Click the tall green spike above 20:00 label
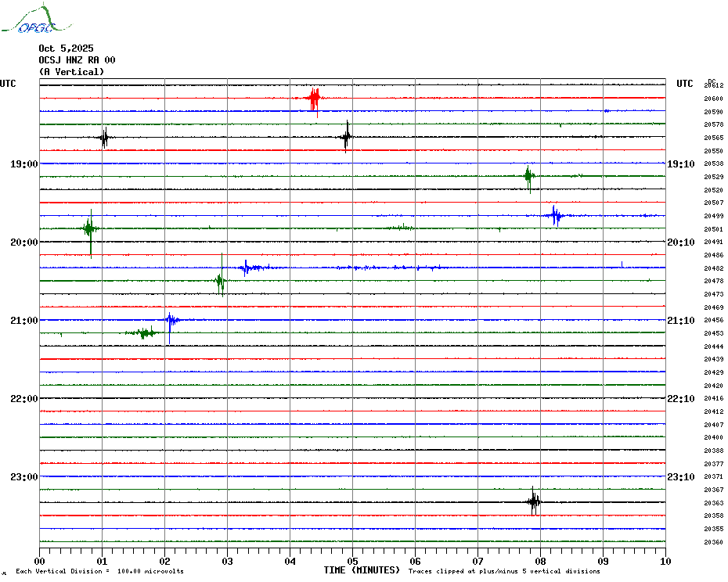The width and height of the screenshot is (728, 582). click(x=90, y=228)
